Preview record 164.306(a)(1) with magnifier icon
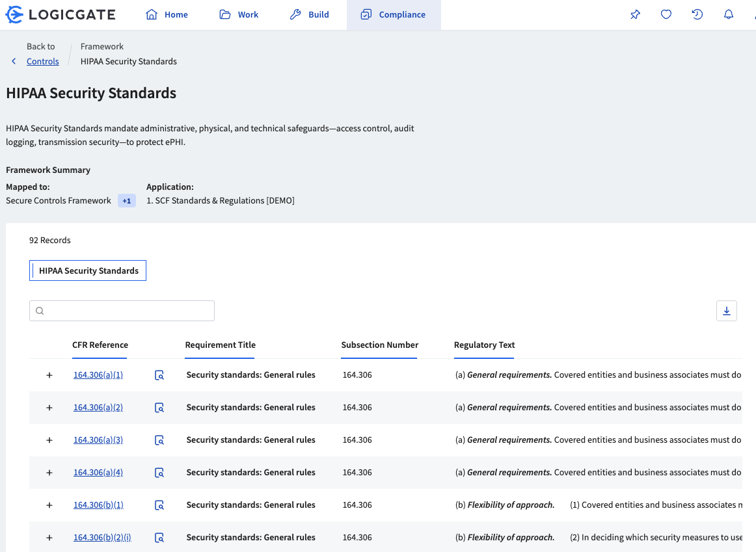The image size is (756, 552). coord(159,375)
